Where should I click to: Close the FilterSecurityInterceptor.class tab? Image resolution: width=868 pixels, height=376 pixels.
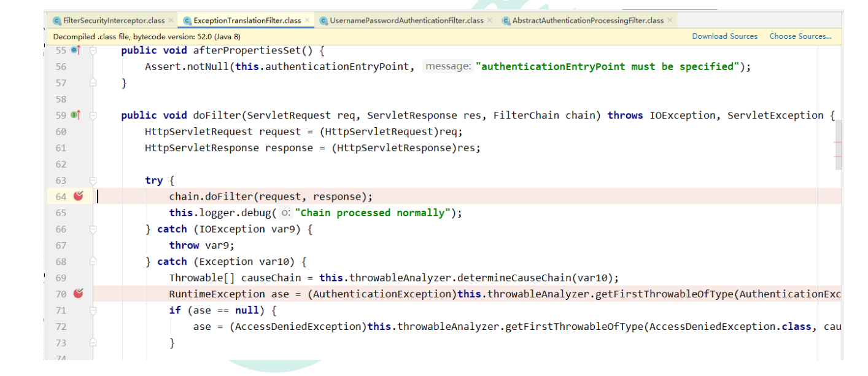pyautogui.click(x=171, y=20)
